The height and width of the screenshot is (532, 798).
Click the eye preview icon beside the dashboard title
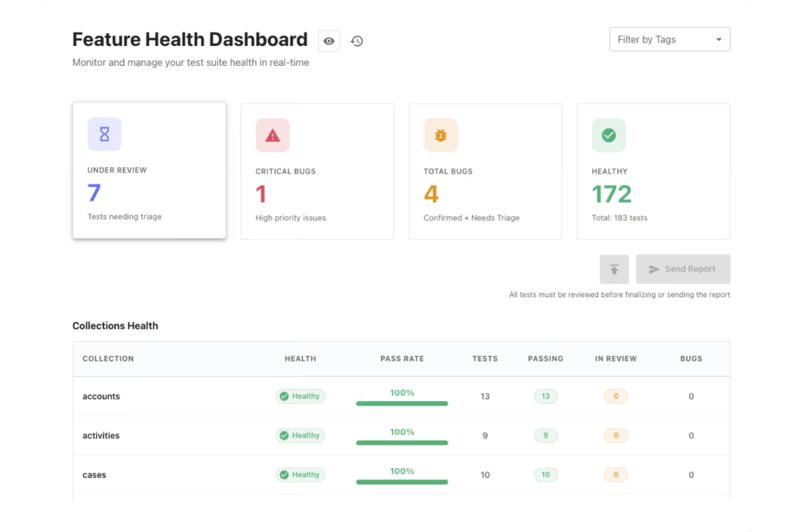click(329, 41)
